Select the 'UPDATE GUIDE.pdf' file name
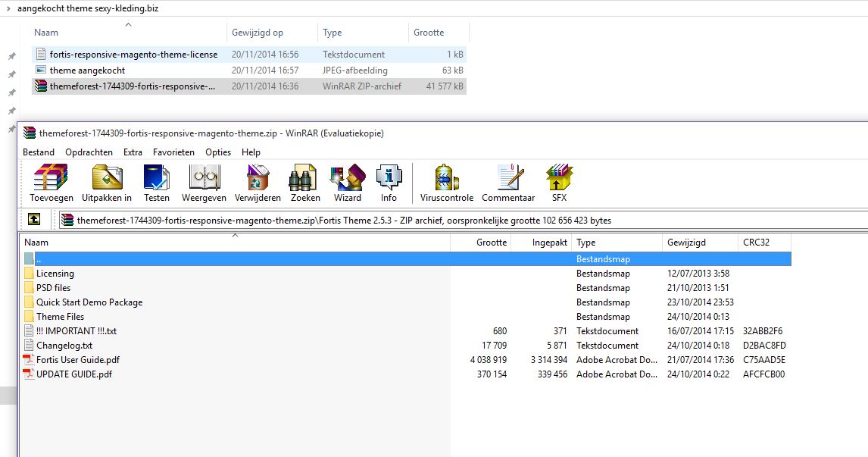 click(74, 374)
